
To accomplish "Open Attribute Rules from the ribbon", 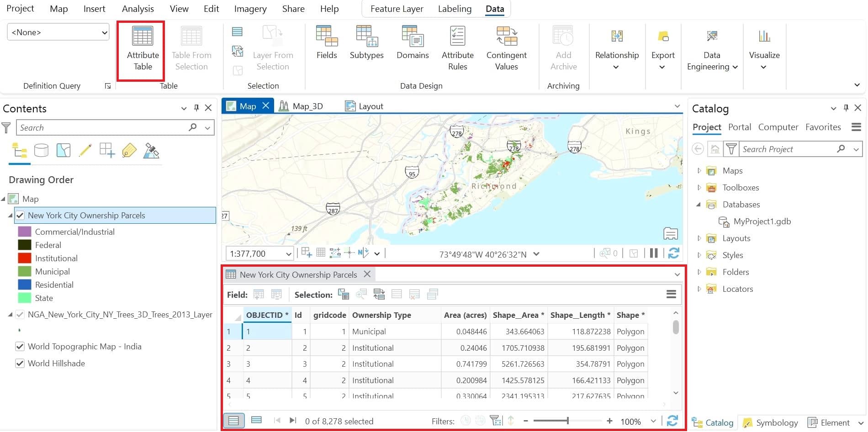I will [457, 48].
